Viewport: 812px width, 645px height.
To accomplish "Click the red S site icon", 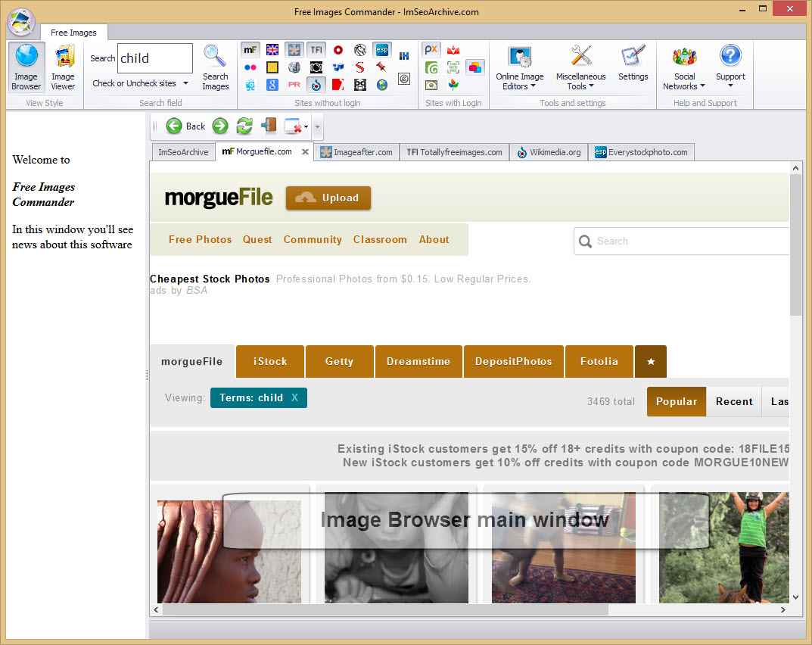I will point(360,67).
